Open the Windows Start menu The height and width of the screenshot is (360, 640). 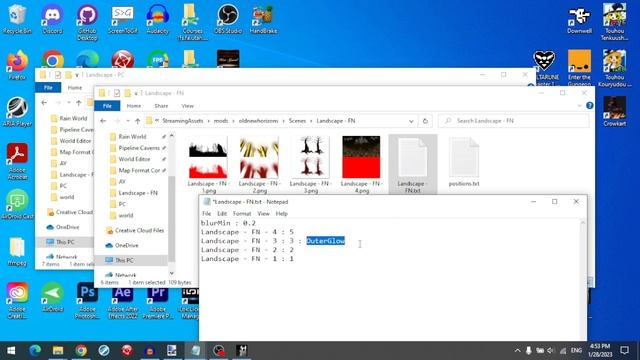coord(11,351)
